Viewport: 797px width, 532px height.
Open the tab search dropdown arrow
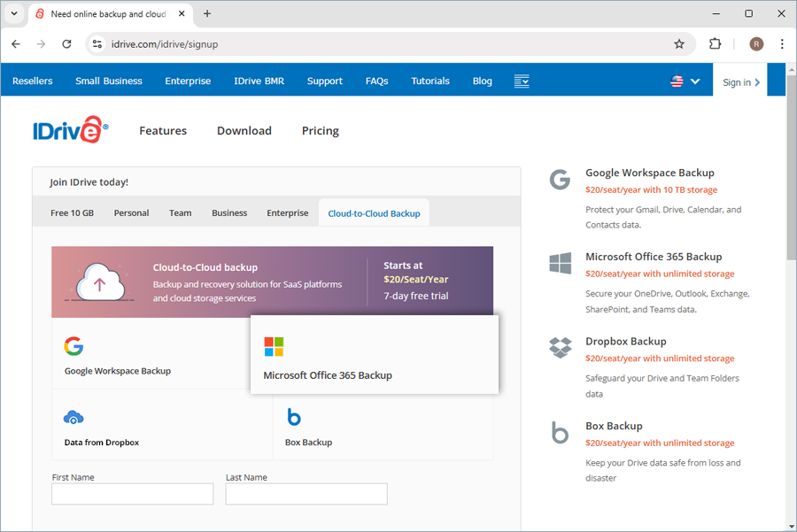14,13
